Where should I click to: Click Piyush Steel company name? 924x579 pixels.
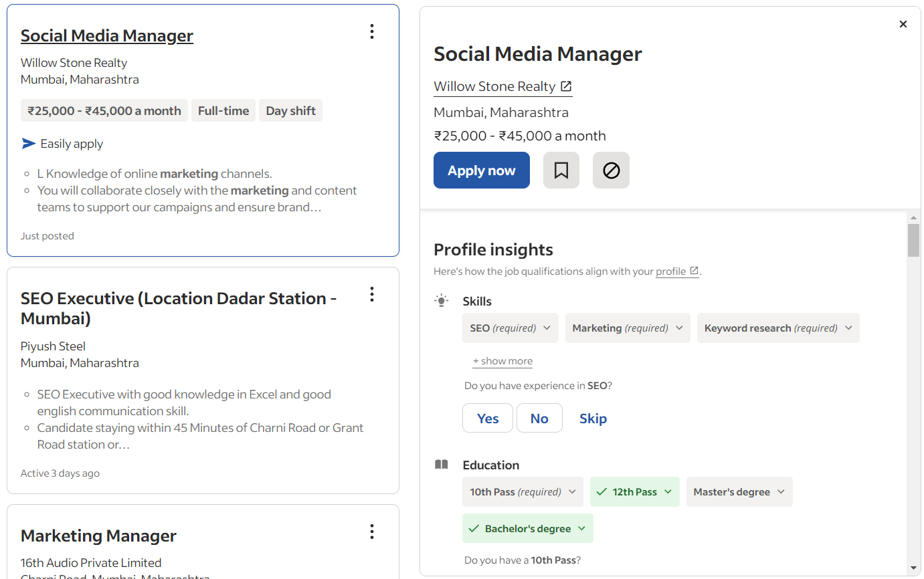pos(53,346)
